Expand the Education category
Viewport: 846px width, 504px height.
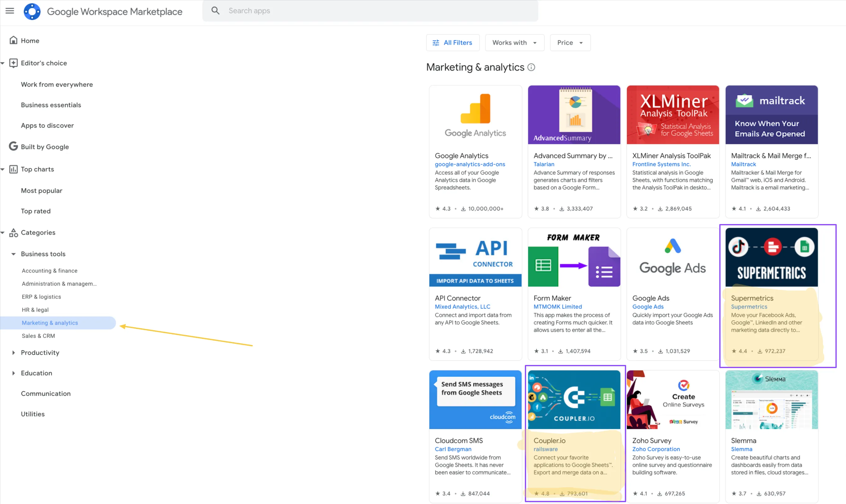pyautogui.click(x=13, y=373)
